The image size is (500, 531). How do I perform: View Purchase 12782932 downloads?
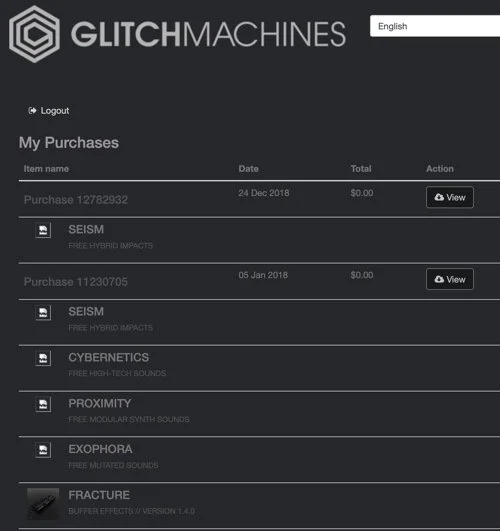tap(450, 197)
